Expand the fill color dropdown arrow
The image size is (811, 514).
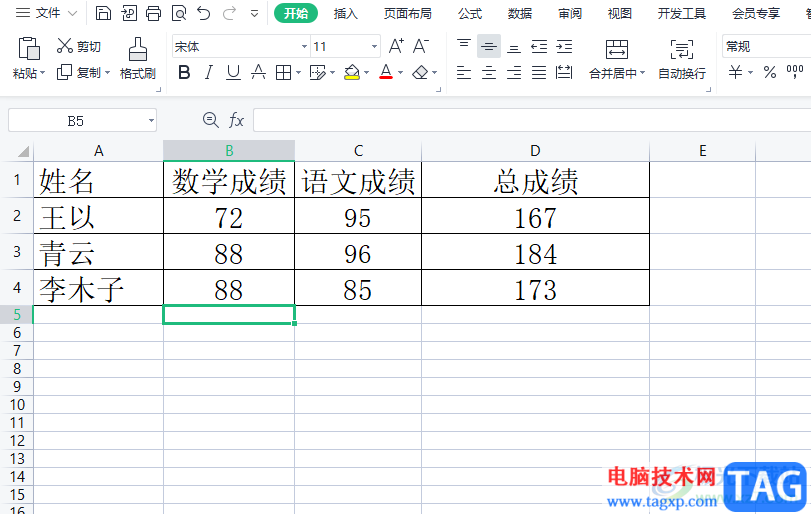pos(366,73)
